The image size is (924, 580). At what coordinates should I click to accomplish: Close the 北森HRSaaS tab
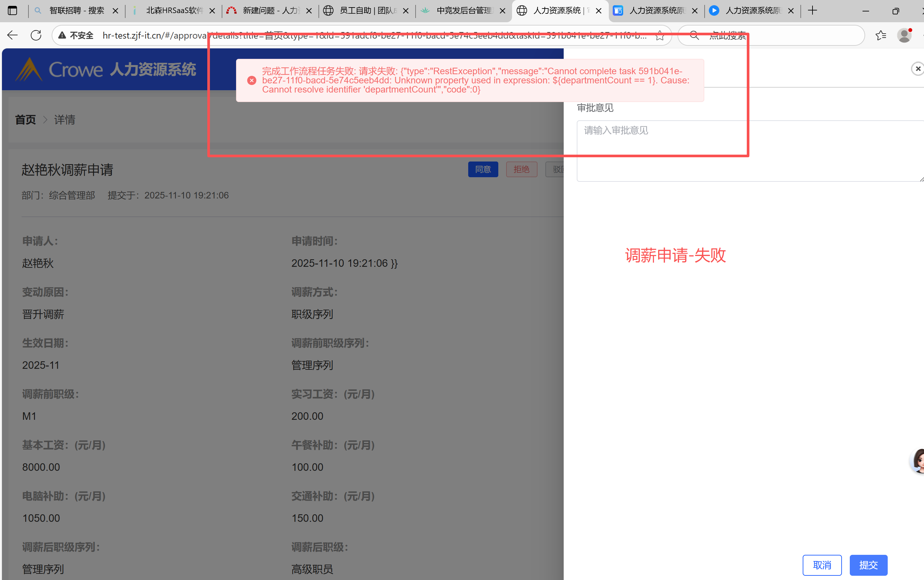(x=212, y=11)
